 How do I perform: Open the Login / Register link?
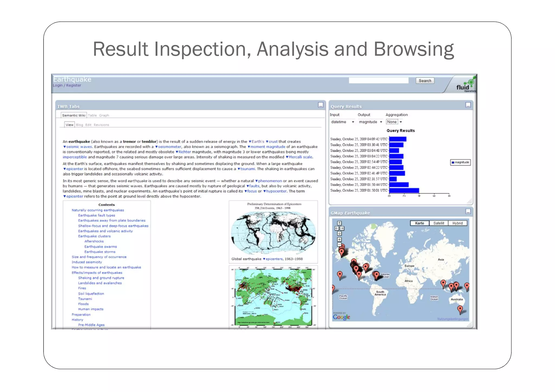(67, 85)
